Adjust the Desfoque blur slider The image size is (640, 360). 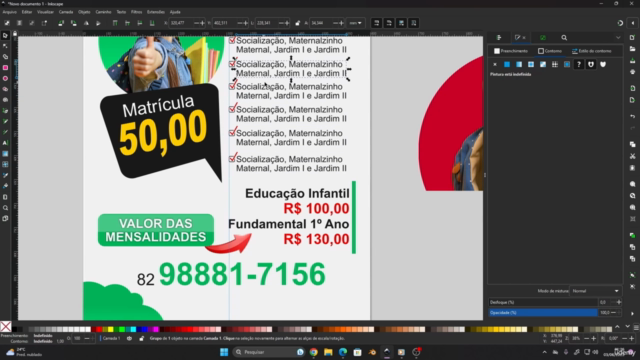pos(543,302)
